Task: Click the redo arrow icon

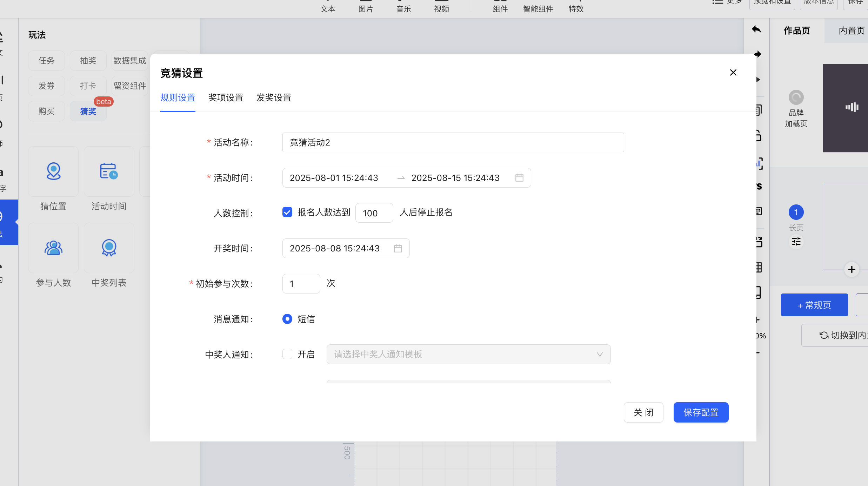Action: click(758, 54)
